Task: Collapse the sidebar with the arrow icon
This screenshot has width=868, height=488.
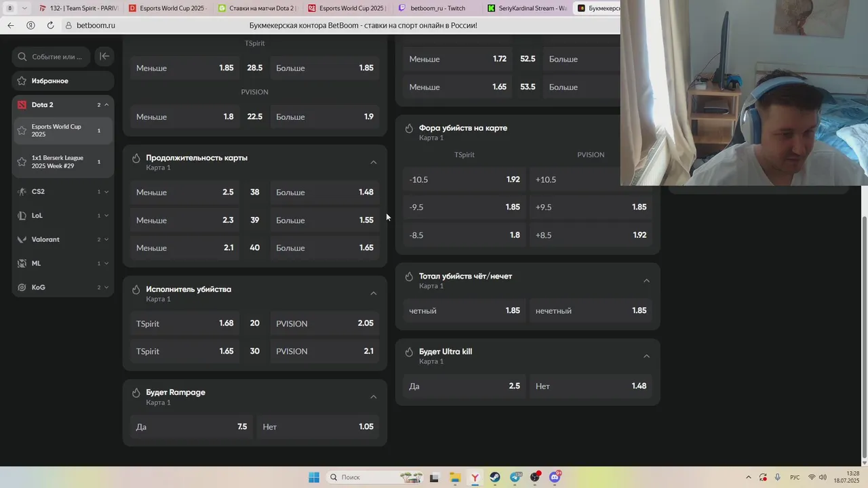Action: click(x=104, y=56)
